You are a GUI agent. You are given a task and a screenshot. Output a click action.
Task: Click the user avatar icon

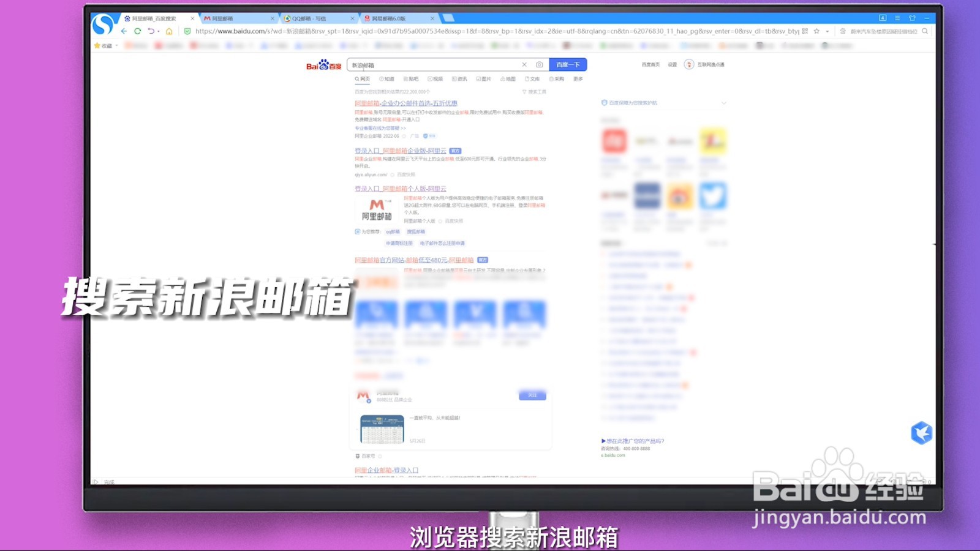tap(689, 64)
